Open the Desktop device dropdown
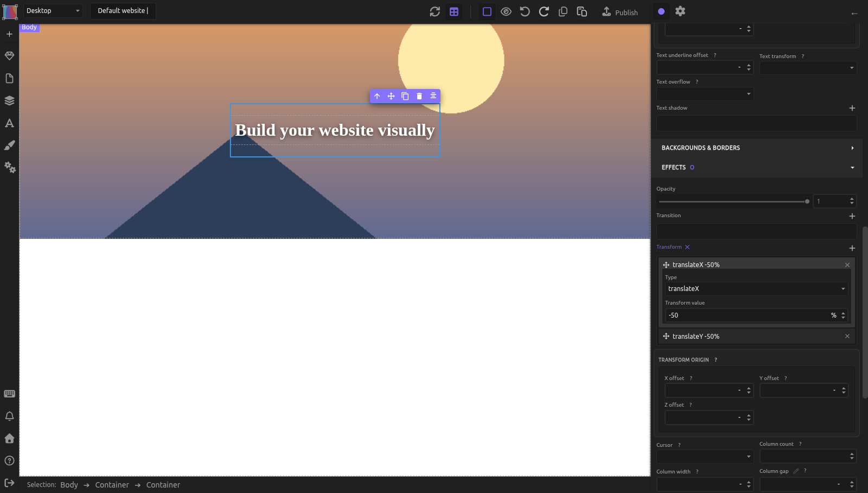Image resolution: width=868 pixels, height=493 pixels. (53, 11)
